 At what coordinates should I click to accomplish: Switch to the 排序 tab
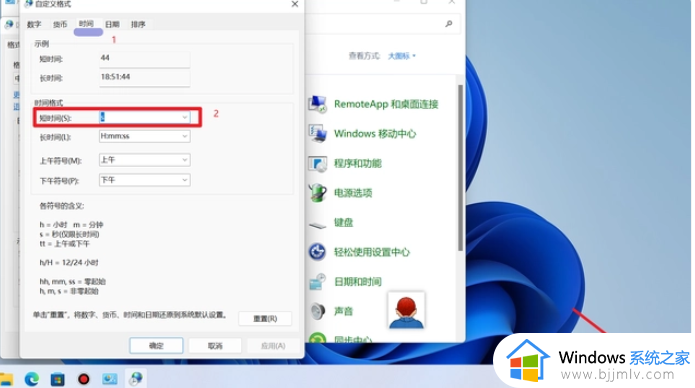pyautogui.click(x=138, y=24)
